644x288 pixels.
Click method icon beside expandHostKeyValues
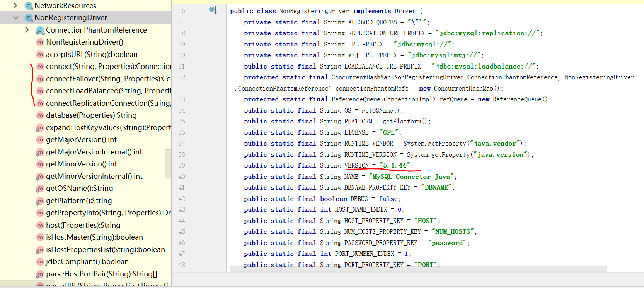(40, 128)
